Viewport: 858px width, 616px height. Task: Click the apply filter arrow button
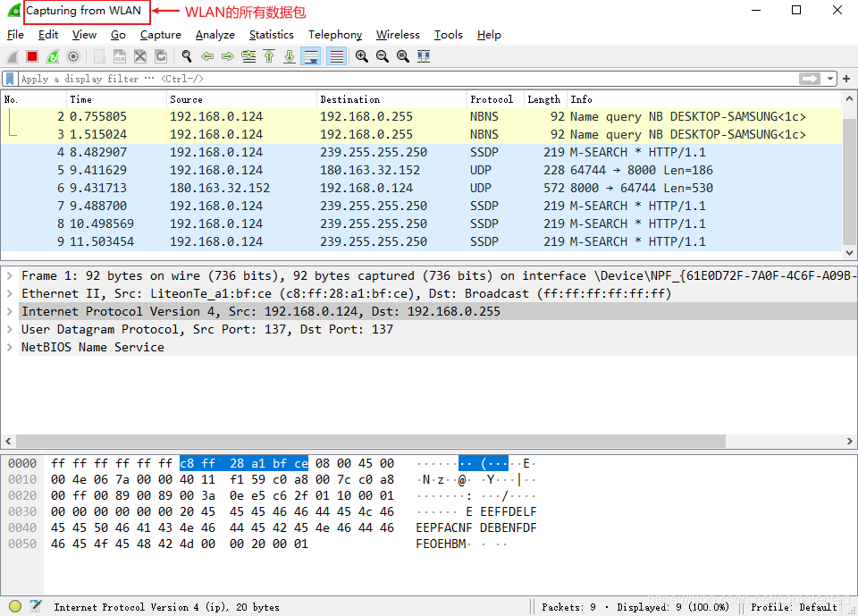pos(810,79)
